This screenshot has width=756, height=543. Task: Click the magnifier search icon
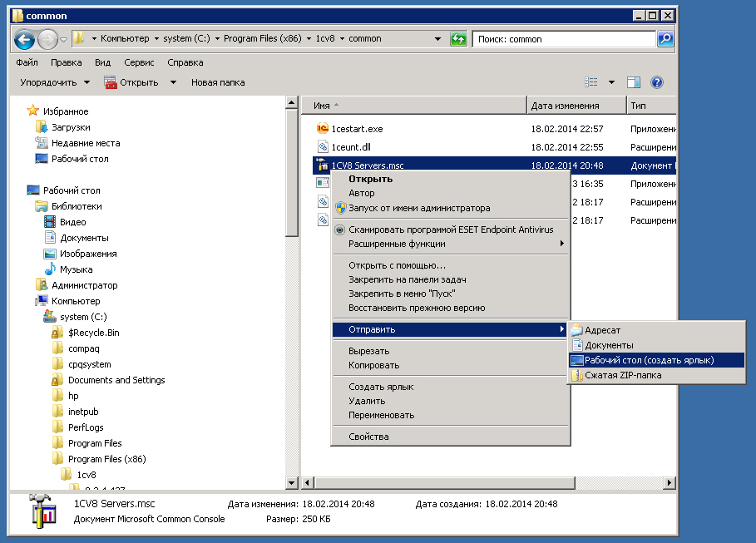point(665,39)
